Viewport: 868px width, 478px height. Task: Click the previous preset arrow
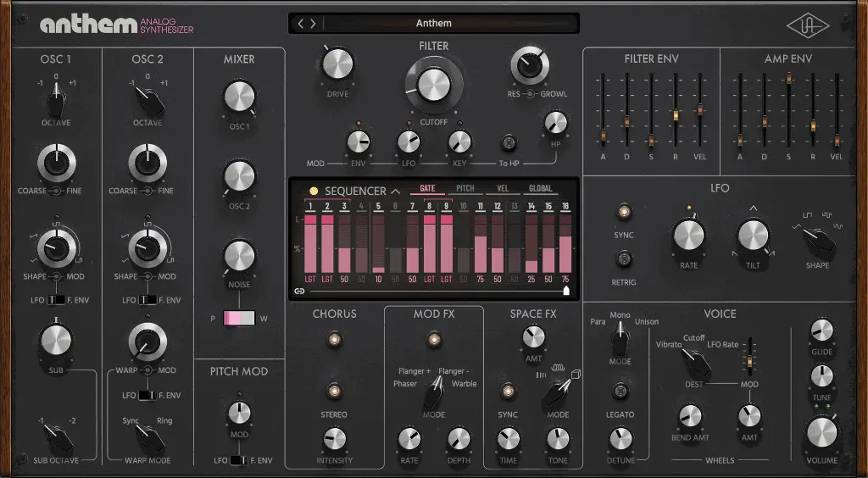pos(301,23)
